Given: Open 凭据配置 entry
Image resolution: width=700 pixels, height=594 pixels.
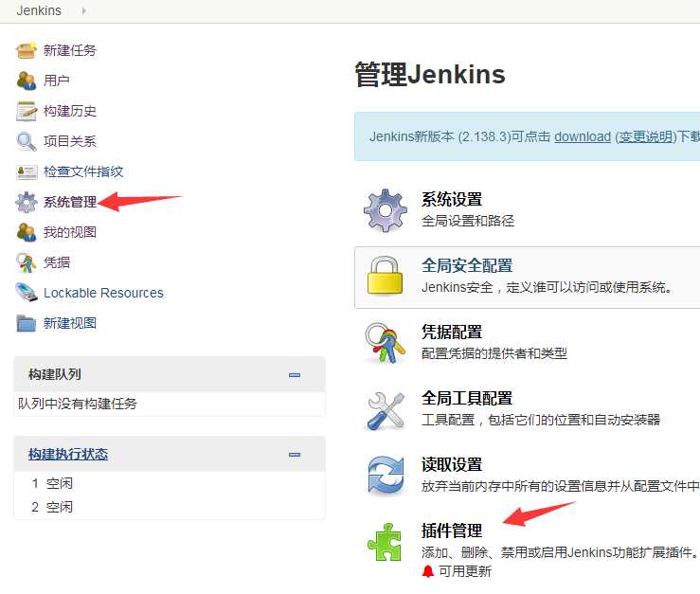Looking at the screenshot, I should 451,332.
